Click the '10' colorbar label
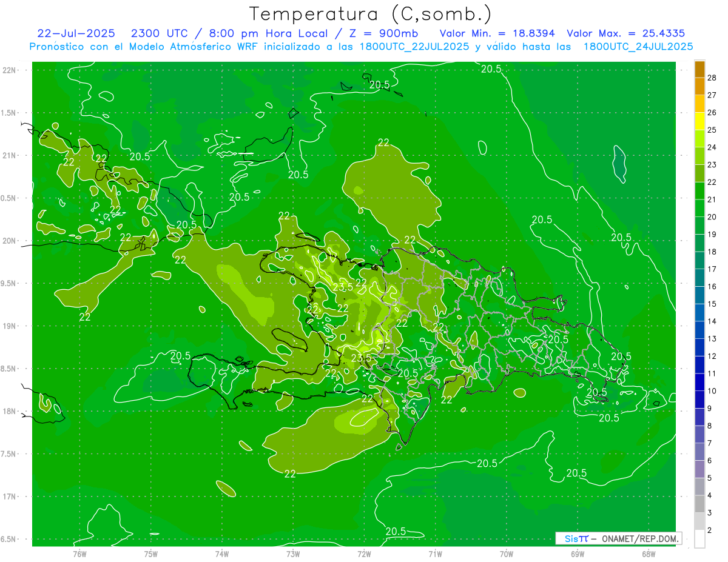This screenshot has width=728, height=562. [x=712, y=391]
